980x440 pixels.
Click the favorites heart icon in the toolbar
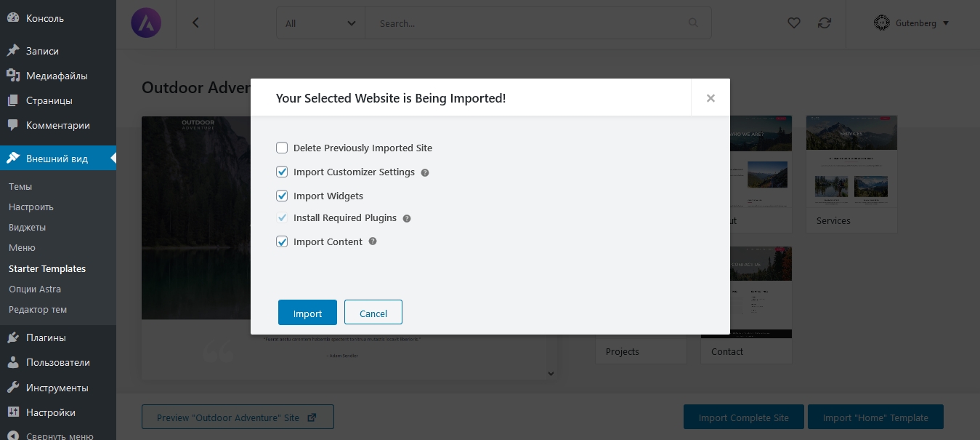794,23
